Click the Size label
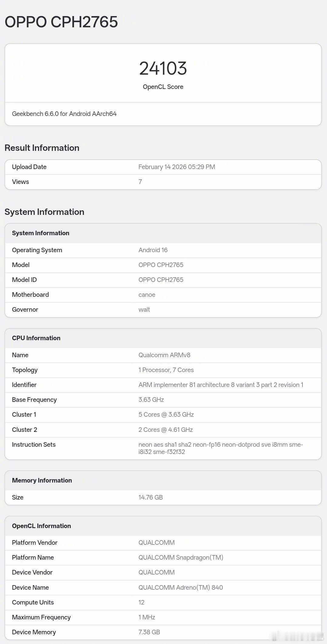Image resolution: width=327 pixels, height=644 pixels. point(18,497)
